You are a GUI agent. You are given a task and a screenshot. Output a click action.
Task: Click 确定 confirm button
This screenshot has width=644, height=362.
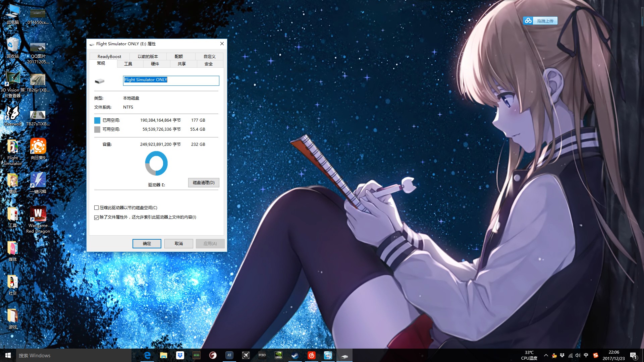click(x=146, y=244)
